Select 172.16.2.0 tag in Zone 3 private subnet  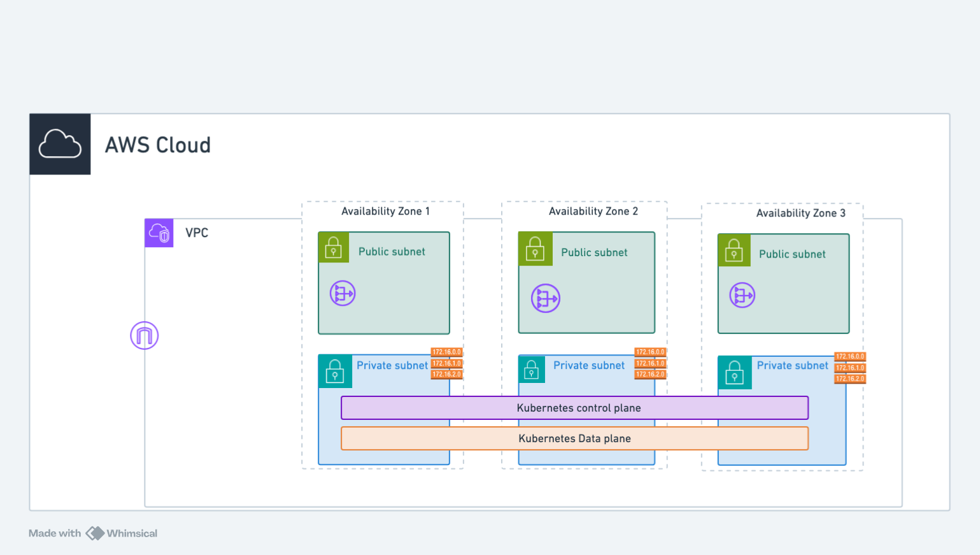[850, 379]
